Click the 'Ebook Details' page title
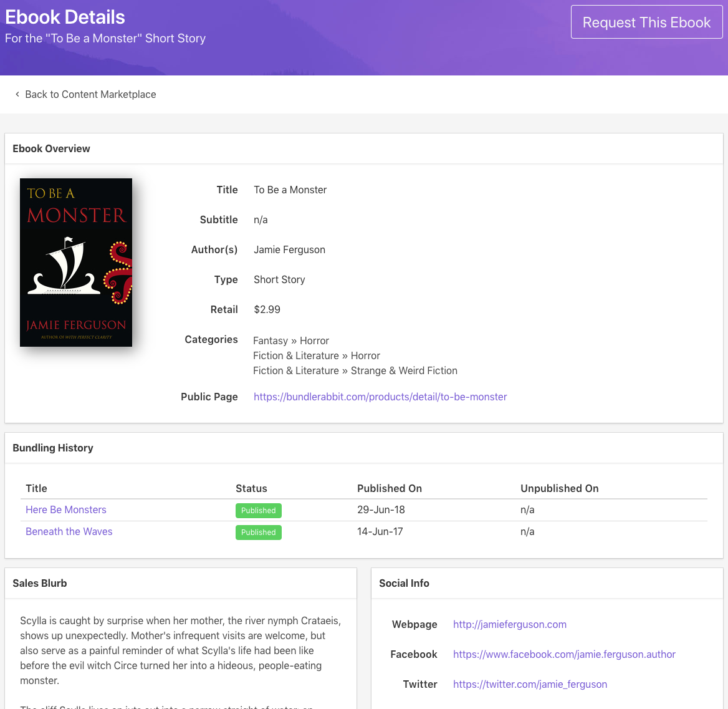 point(64,17)
